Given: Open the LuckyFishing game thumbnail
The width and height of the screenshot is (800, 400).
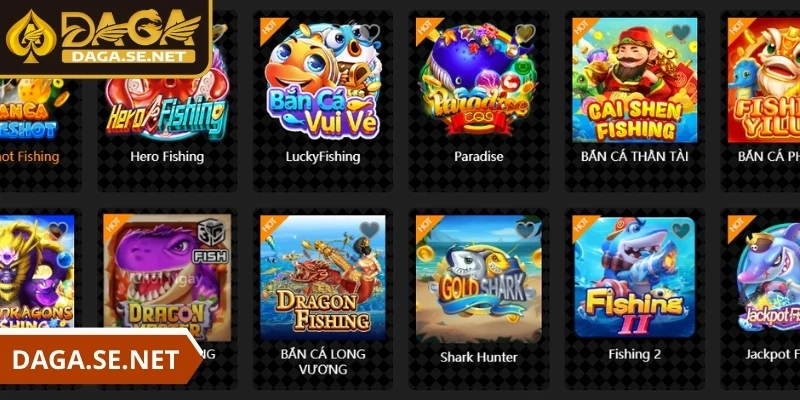Looking at the screenshot, I should [x=323, y=81].
